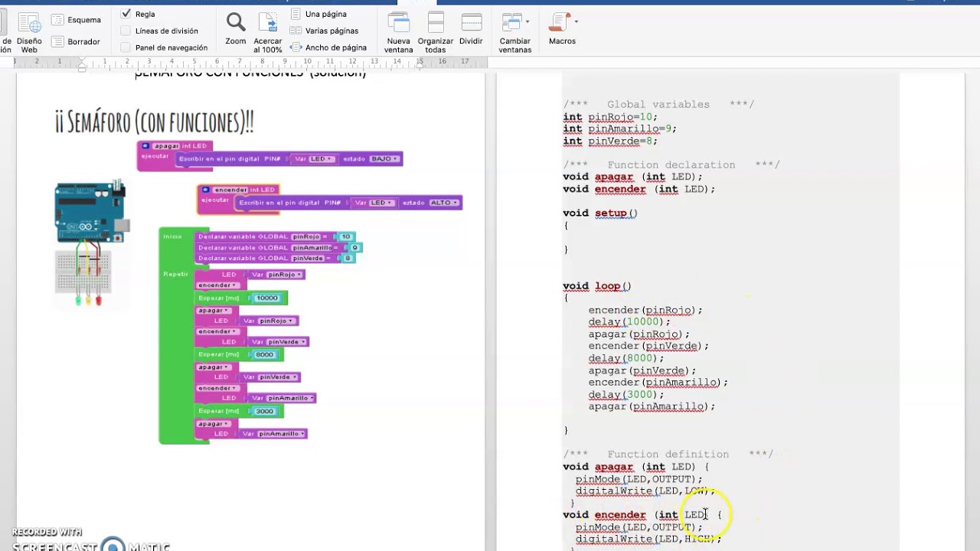Click Dividir window icon
The image size is (980, 551).
click(471, 29)
